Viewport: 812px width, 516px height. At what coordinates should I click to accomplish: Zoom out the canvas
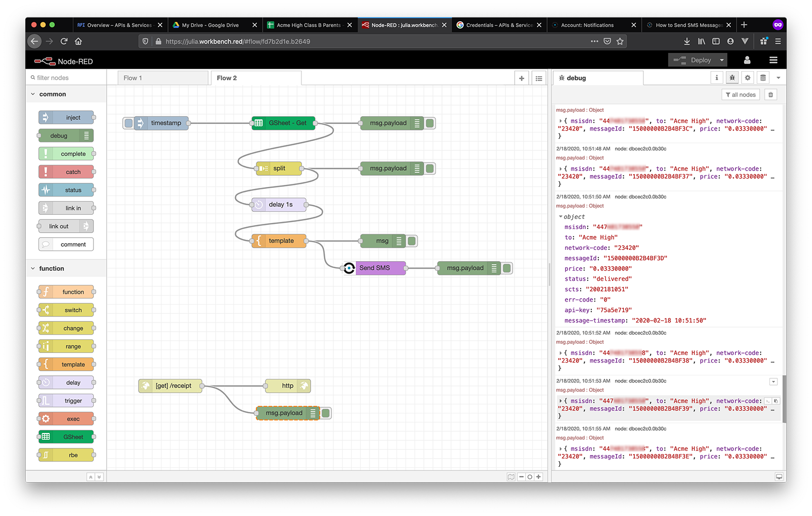point(521,476)
